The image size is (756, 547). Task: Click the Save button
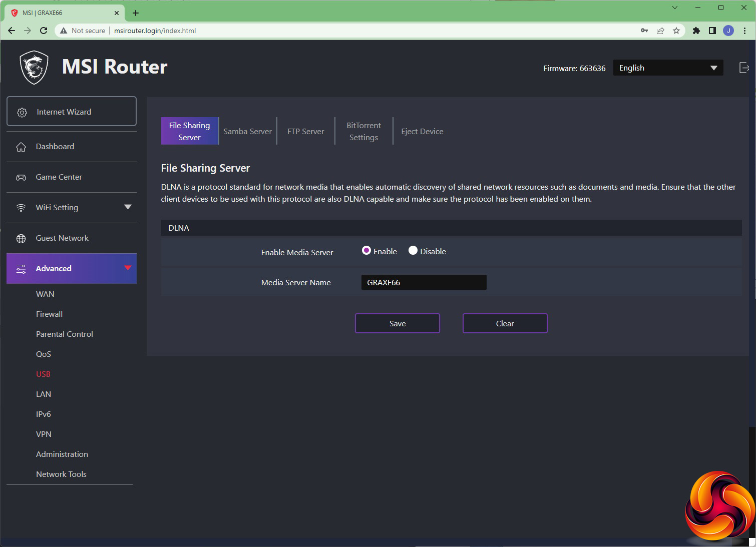click(x=398, y=323)
